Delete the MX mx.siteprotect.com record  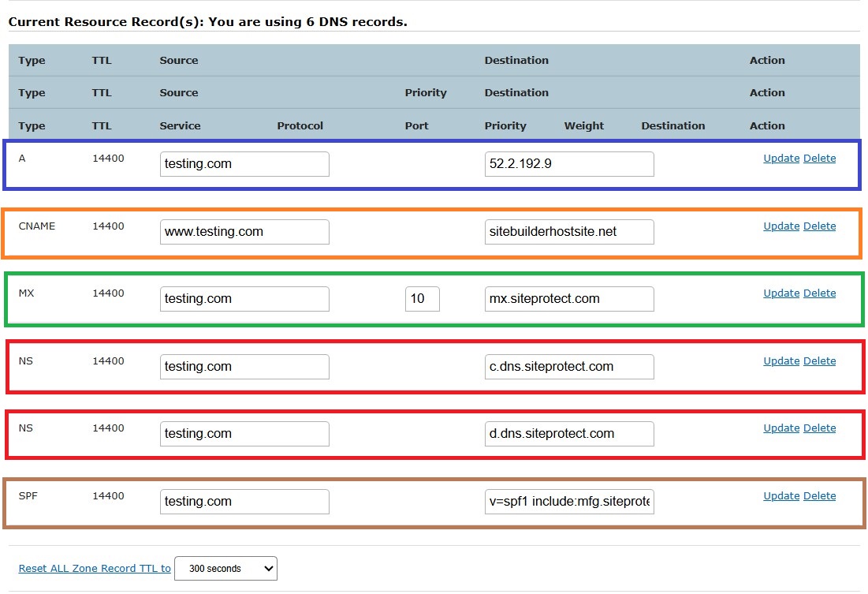point(819,293)
